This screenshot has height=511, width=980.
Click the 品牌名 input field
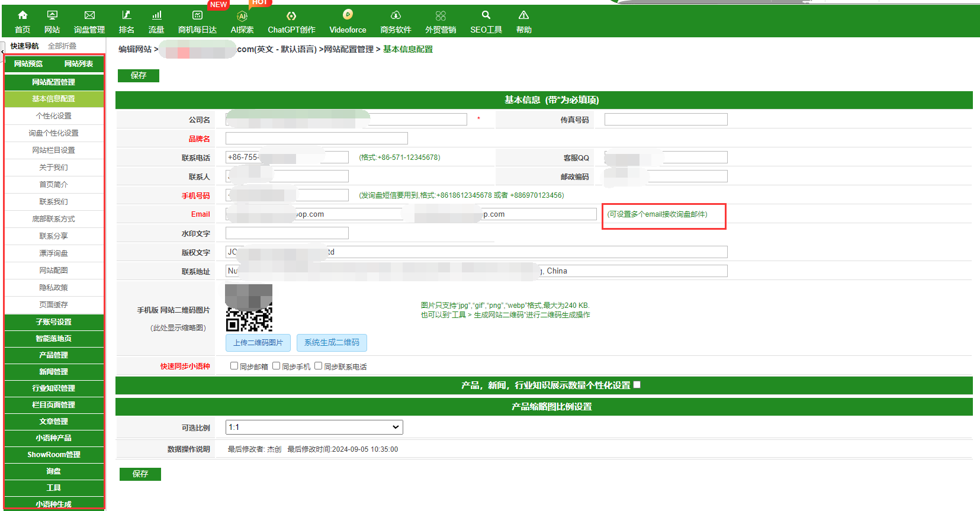317,139
